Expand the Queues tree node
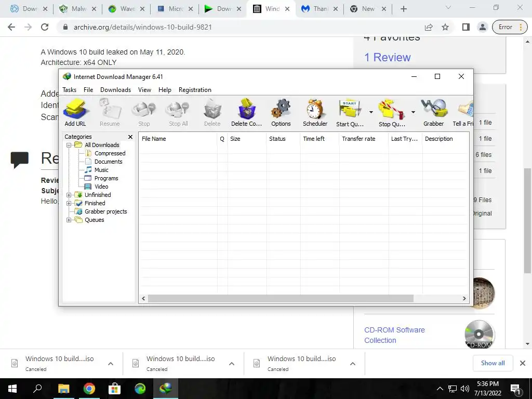The width and height of the screenshot is (532, 399). coord(69,220)
